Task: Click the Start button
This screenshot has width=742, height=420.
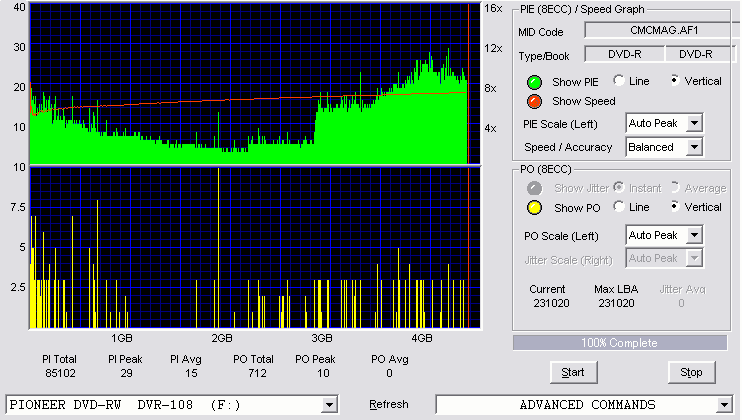Action: (x=574, y=373)
